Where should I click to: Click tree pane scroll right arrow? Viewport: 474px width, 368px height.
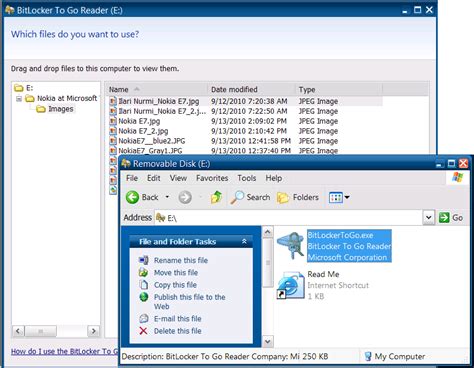coord(94,331)
